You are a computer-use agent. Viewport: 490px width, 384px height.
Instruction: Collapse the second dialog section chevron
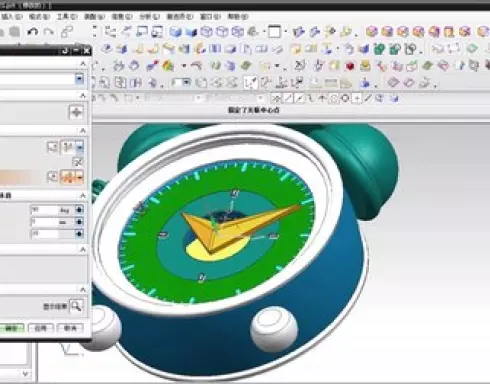pyautogui.click(x=83, y=96)
